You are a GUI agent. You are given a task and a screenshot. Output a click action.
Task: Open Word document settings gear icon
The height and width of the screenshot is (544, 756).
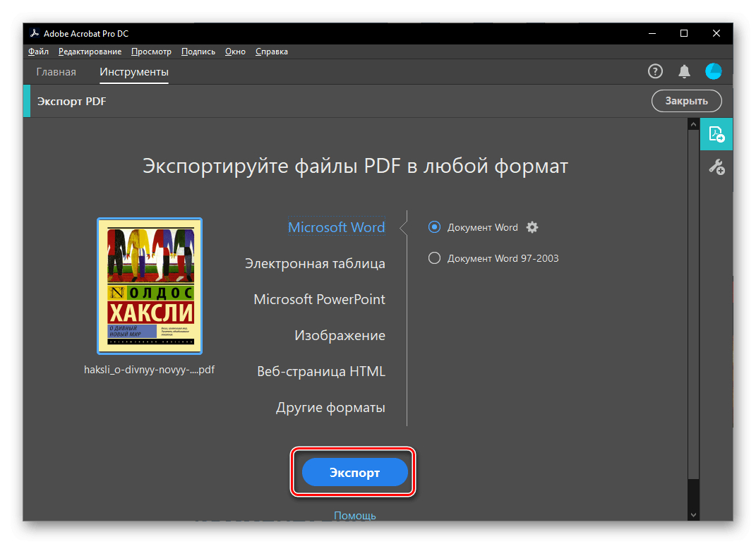click(532, 227)
